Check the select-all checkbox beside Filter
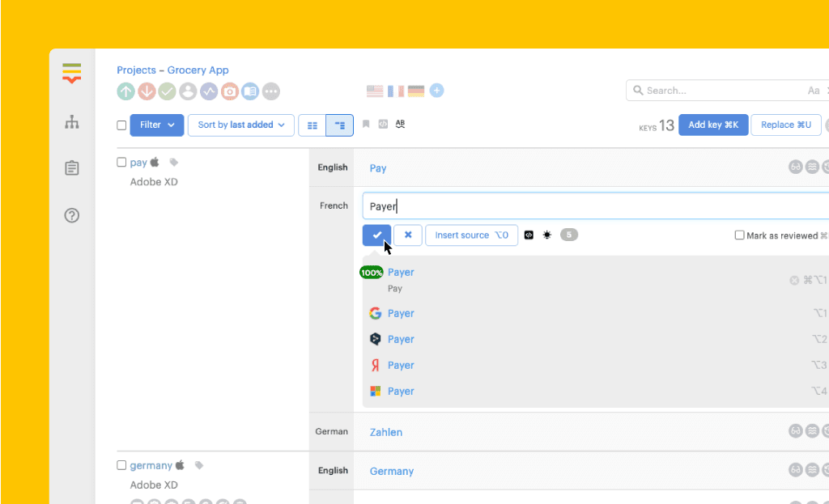The height and width of the screenshot is (504, 829). [x=121, y=125]
